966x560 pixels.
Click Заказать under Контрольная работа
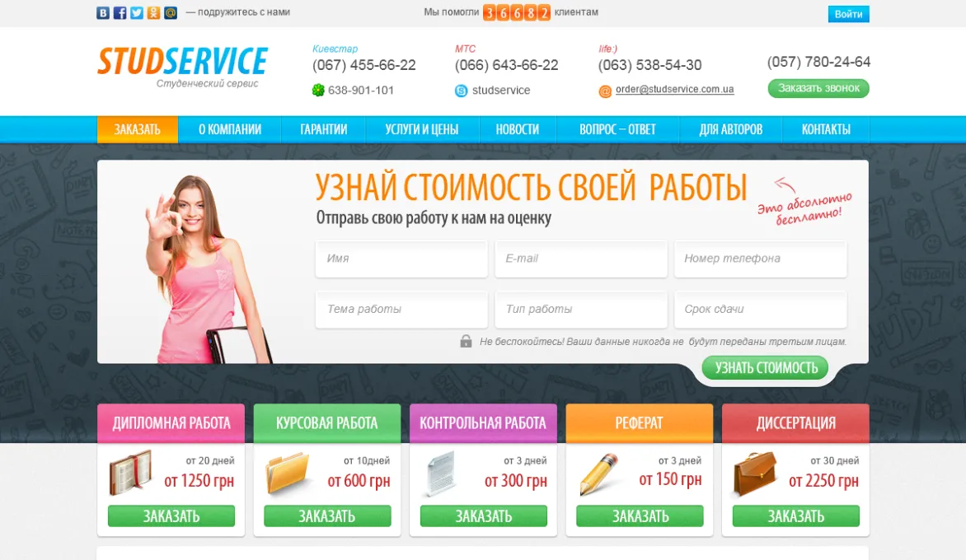(x=484, y=516)
